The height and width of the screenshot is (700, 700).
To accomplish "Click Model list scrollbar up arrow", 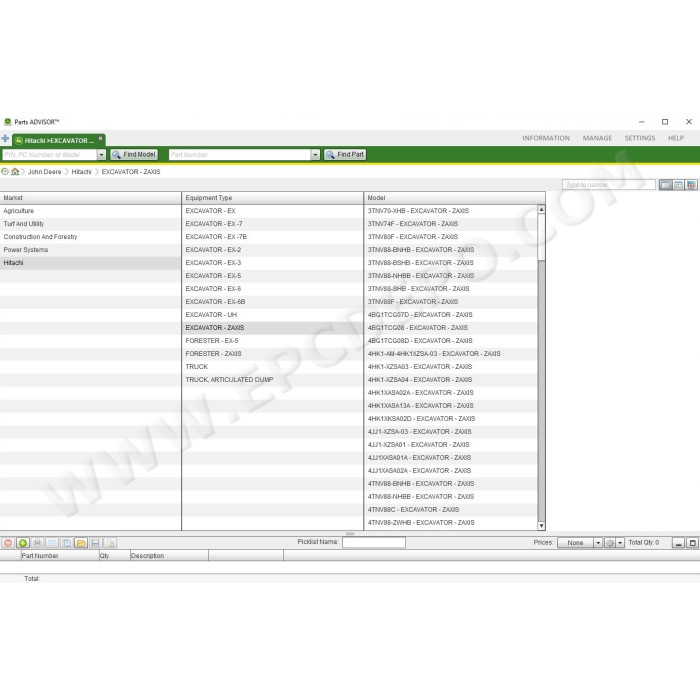I will 542,209.
